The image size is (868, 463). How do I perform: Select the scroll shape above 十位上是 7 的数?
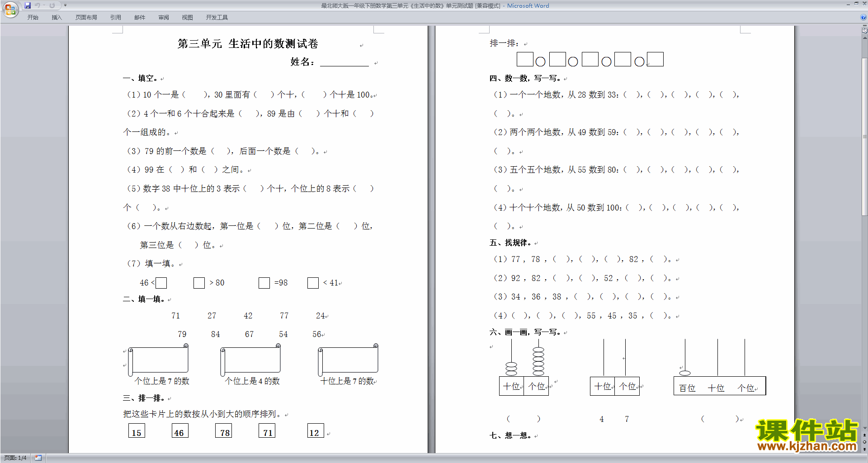[x=348, y=360]
